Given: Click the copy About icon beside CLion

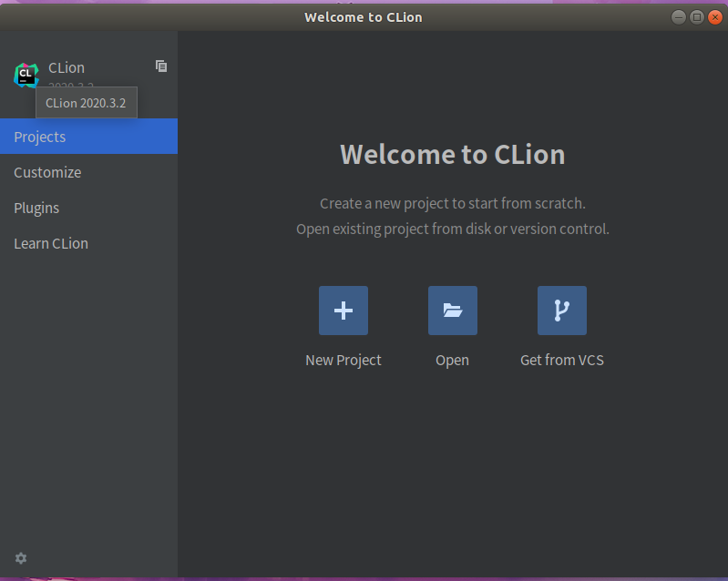Looking at the screenshot, I should tap(161, 66).
